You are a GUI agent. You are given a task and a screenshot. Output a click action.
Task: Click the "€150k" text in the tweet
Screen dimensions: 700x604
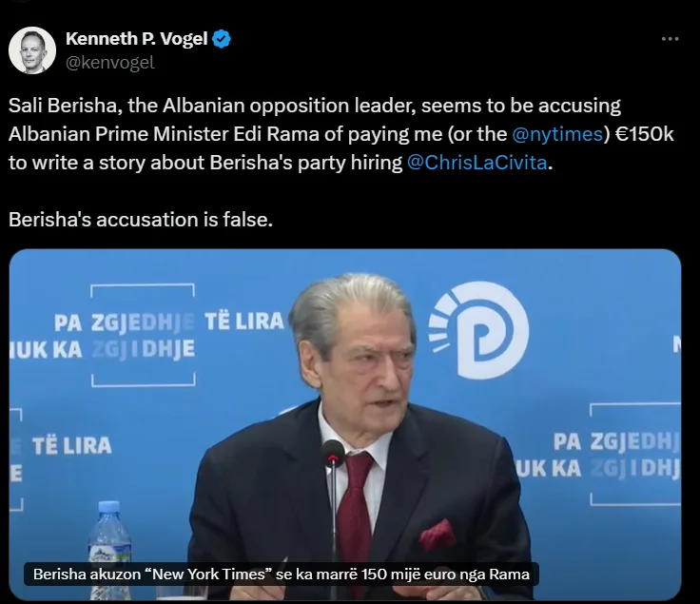(644, 134)
